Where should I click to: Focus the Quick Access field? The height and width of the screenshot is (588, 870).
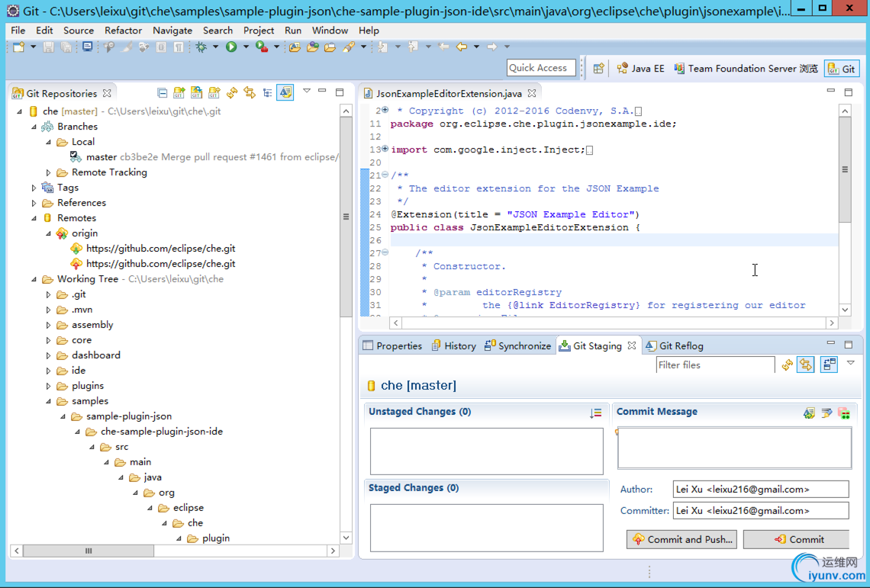pos(541,68)
